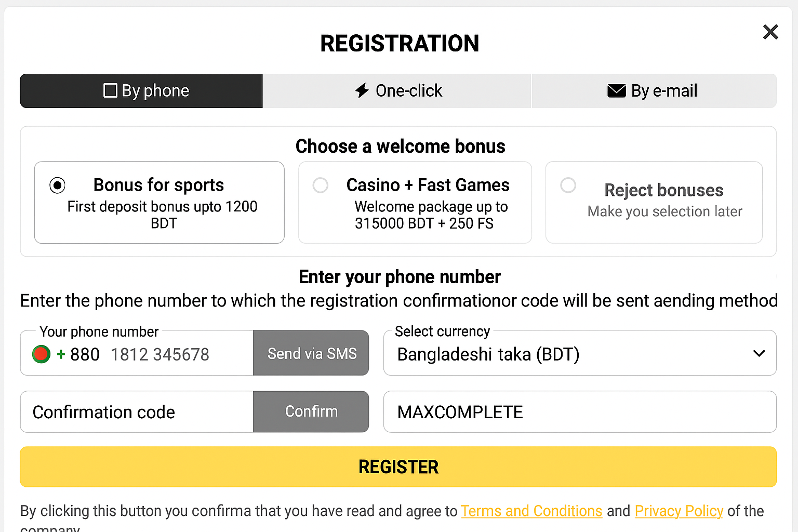Open the Privacy Policy link
798x532 pixels.
pos(679,511)
